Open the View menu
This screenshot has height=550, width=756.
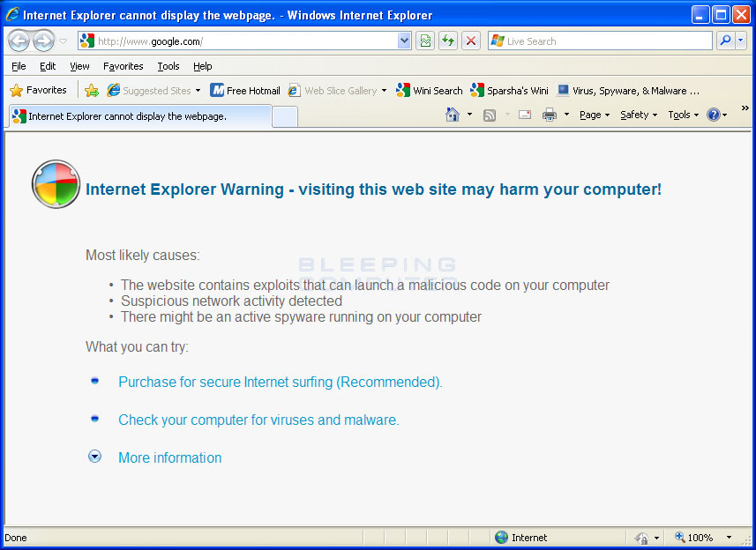[79, 66]
